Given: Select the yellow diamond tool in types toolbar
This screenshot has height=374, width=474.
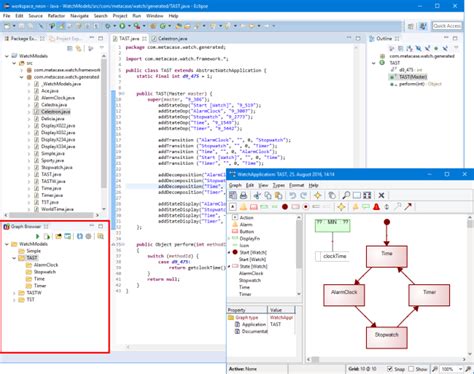Looking at the screenshot, I should 341,207.
